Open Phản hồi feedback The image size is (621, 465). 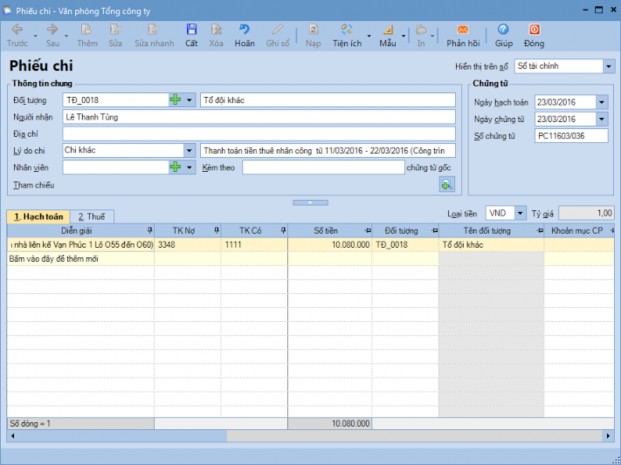[x=464, y=35]
